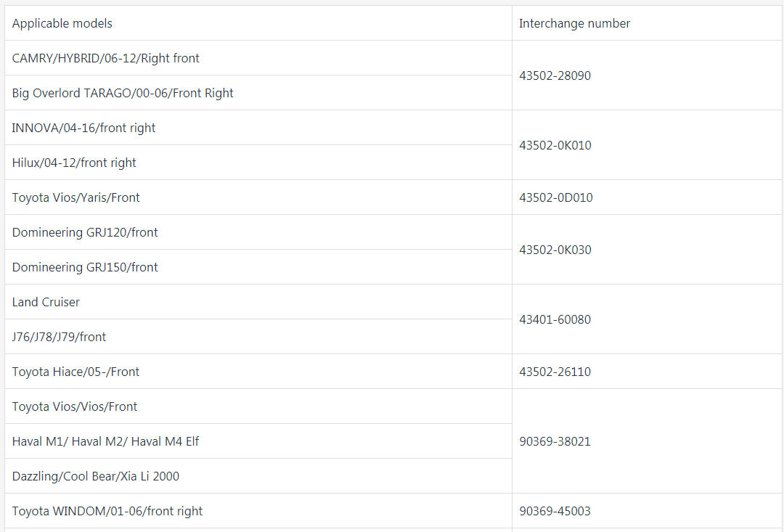Select the Toyota Vios/Yaris/Front row
Viewport: 784px width, 532px height.
pyautogui.click(x=258, y=197)
